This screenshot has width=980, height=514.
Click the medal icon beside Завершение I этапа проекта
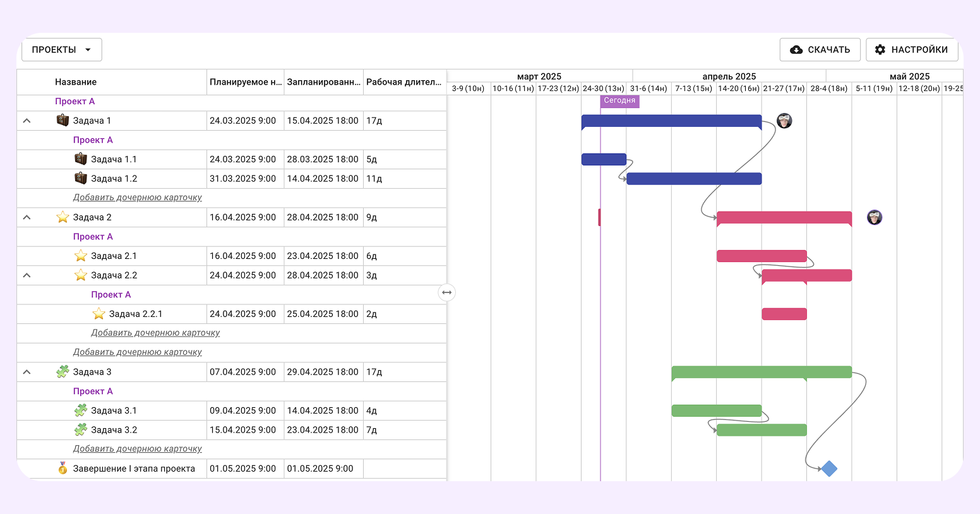63,469
